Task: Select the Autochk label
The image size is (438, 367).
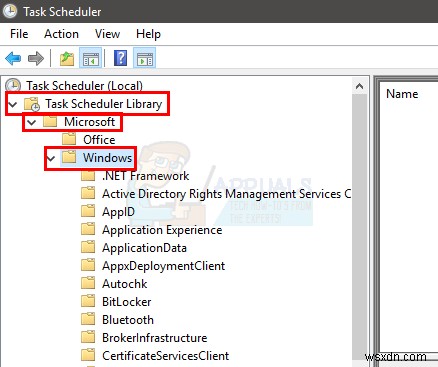Action: [x=125, y=284]
